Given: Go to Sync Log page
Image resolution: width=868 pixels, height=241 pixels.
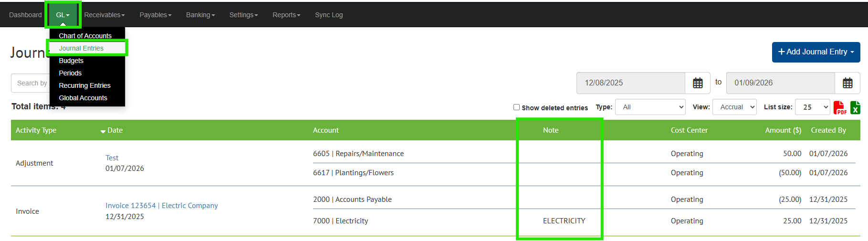Looking at the screenshot, I should click(329, 15).
